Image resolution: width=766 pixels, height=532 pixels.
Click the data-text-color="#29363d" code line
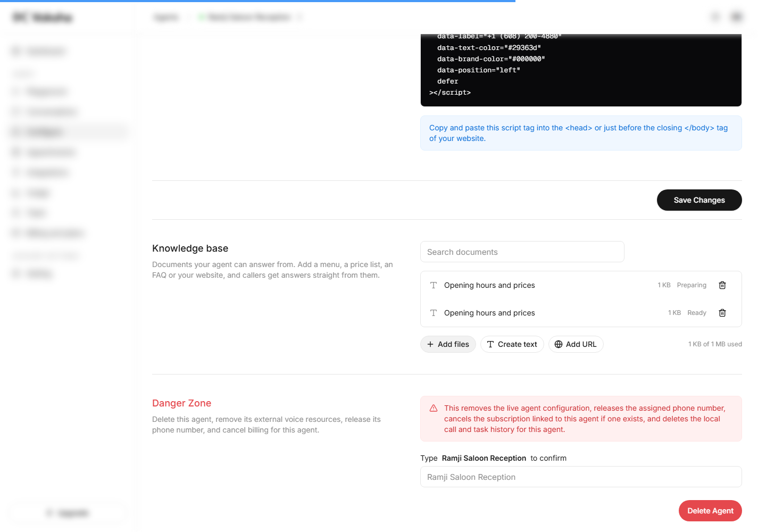tap(489, 48)
